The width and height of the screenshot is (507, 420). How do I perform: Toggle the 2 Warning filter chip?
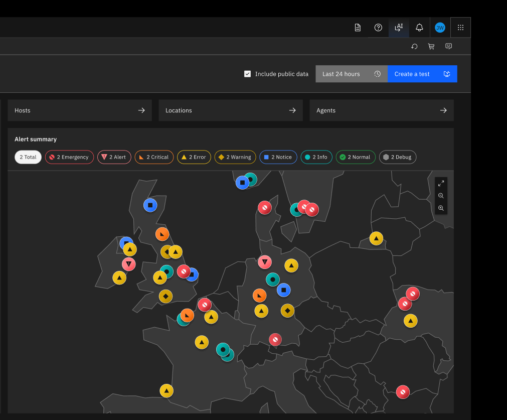click(235, 157)
